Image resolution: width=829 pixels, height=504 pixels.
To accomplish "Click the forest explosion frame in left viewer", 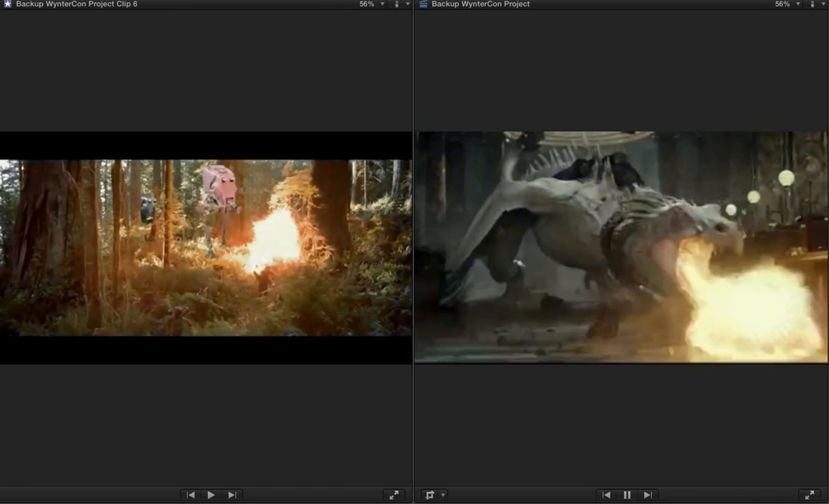I will point(206,247).
